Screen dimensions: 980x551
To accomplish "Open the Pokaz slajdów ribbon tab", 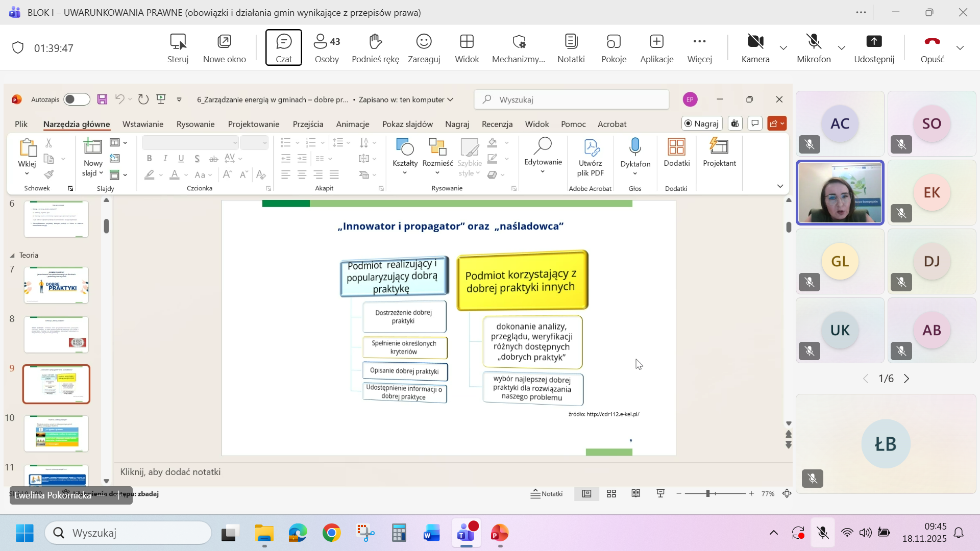I will pos(407,124).
